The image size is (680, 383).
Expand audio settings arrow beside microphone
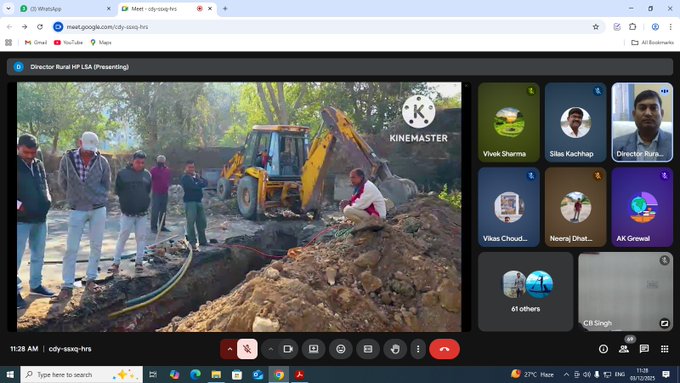click(229, 349)
